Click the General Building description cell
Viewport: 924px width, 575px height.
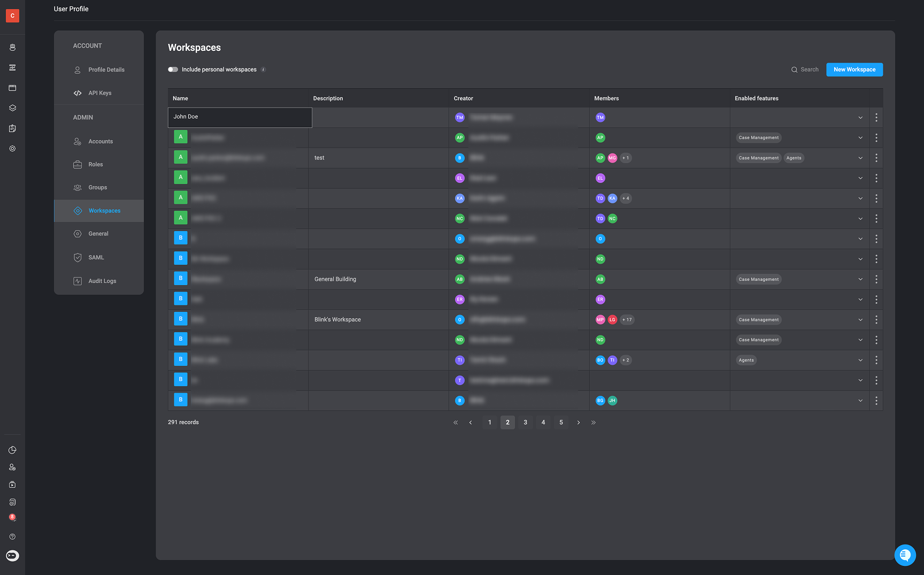coord(379,279)
